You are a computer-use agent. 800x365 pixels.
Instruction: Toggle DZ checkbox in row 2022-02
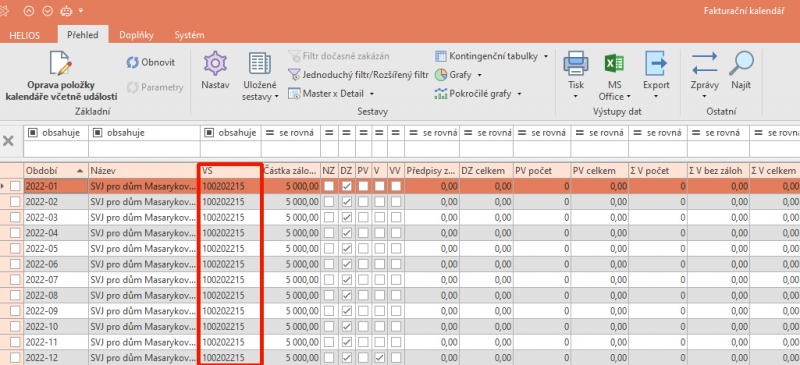pos(346,202)
